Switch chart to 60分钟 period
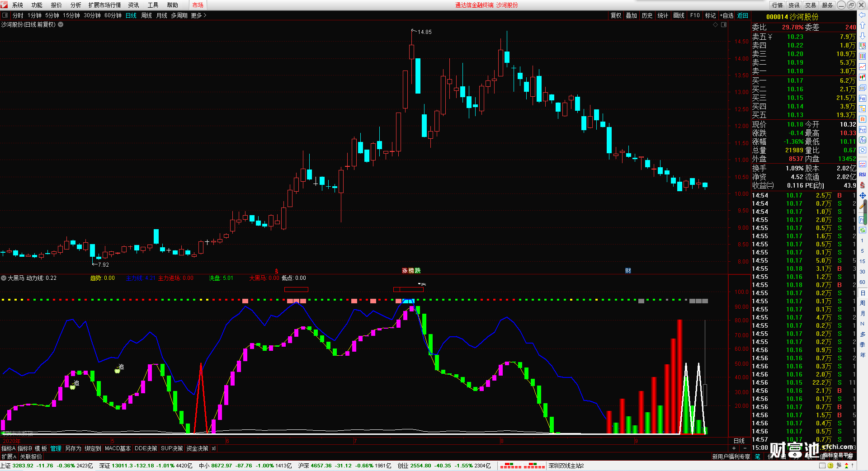 pyautogui.click(x=113, y=15)
